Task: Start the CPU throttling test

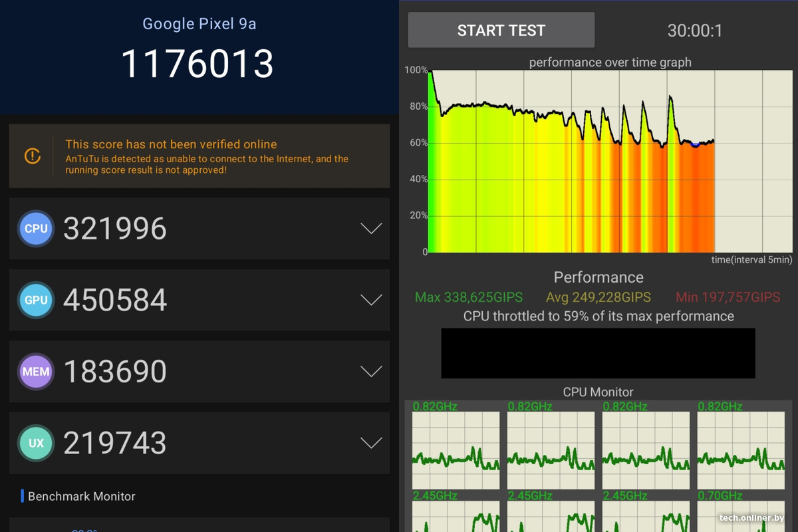Action: [501, 30]
